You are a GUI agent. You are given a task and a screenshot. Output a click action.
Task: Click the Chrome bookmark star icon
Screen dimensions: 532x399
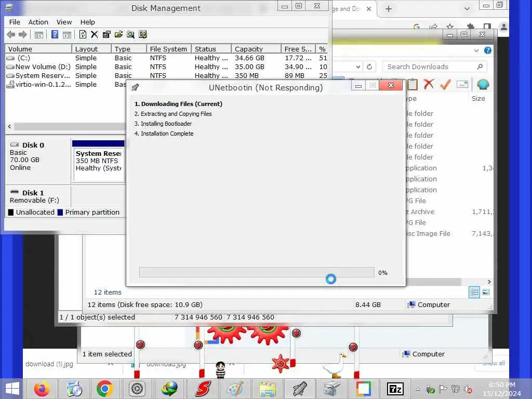pyautogui.click(x=450, y=26)
